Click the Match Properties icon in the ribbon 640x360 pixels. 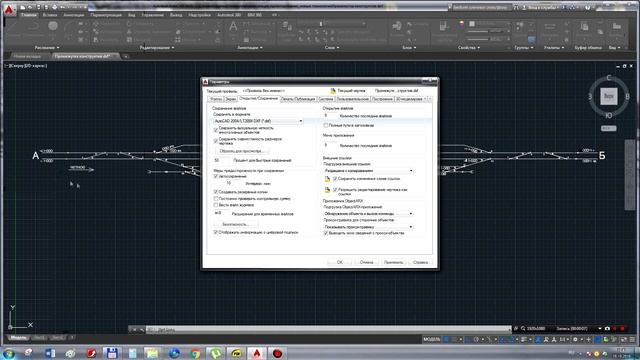tap(443, 27)
